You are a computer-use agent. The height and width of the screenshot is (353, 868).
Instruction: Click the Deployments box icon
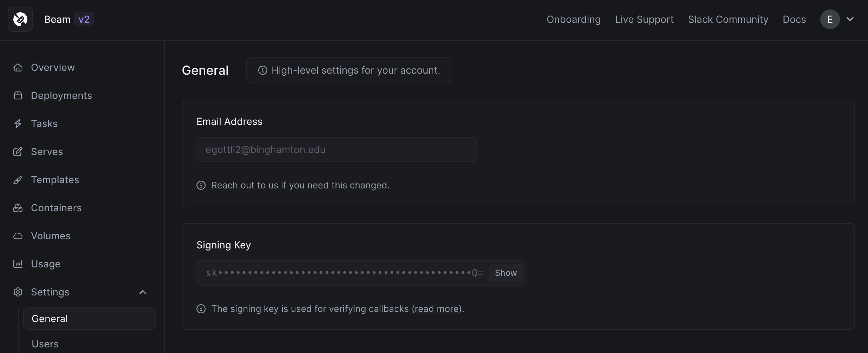pos(18,95)
